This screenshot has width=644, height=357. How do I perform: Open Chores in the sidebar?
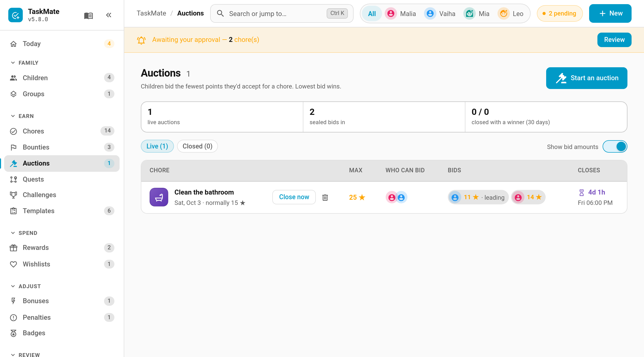pos(62,131)
